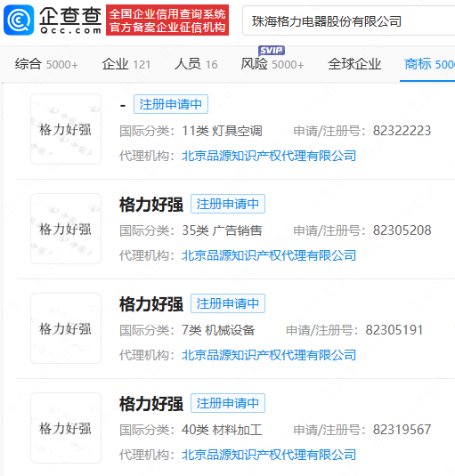The image size is (455, 476).
Task: Click the 7类 机械设备 classification text
Action: pos(218,330)
